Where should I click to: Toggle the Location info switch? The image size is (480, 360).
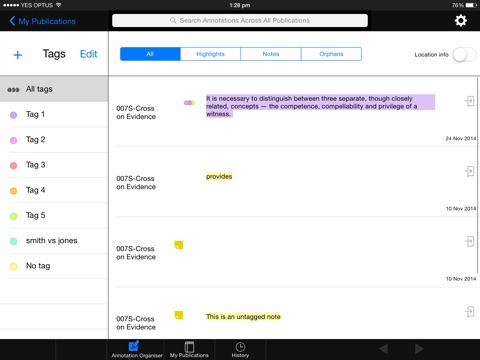pos(464,55)
